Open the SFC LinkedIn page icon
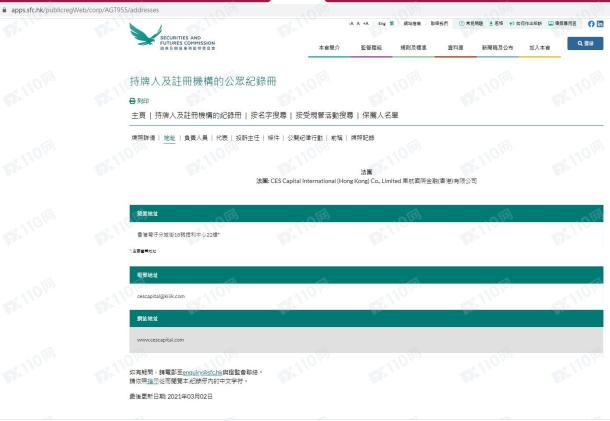The height and width of the screenshot is (421, 610). tap(600, 24)
